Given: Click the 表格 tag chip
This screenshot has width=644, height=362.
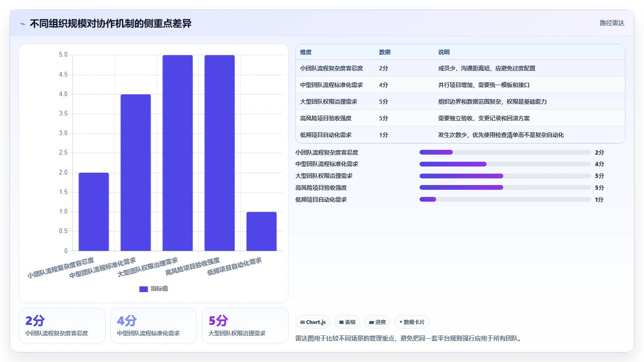Looking at the screenshot, I should point(347,322).
